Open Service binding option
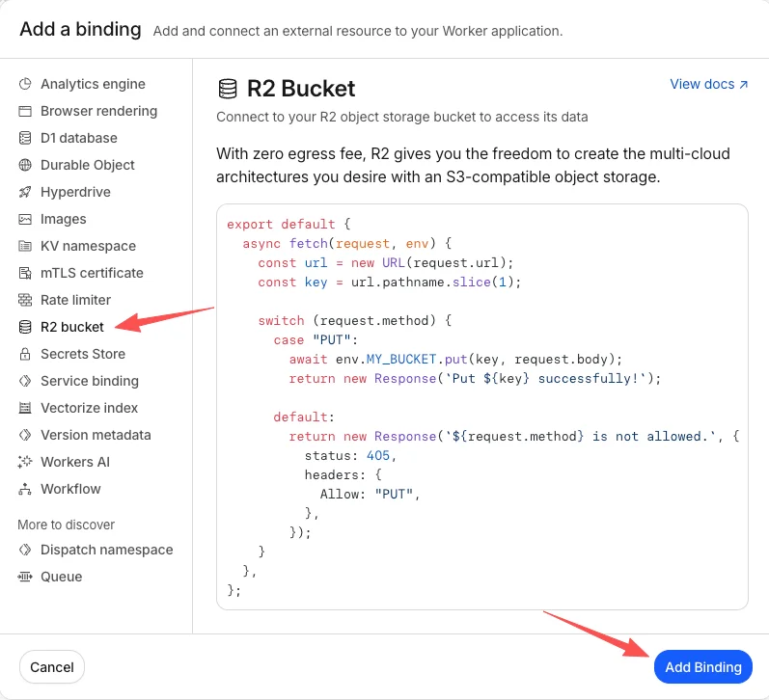Screen dimensions: 769x700 click(x=90, y=381)
